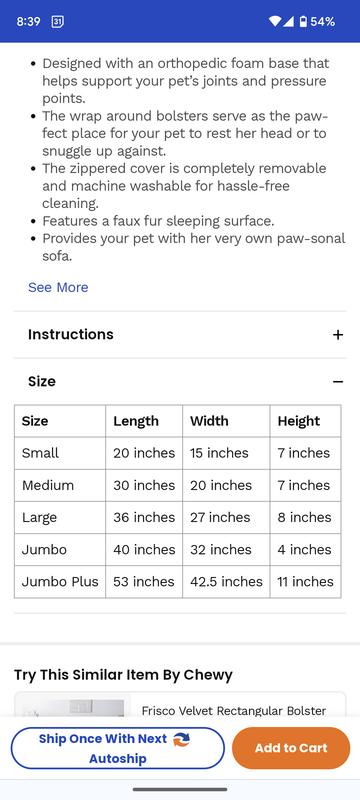Image resolution: width=360 pixels, height=800 pixels.
Task: Open the Frisco Velvet Rectangular Bolster item
Action: (234, 710)
